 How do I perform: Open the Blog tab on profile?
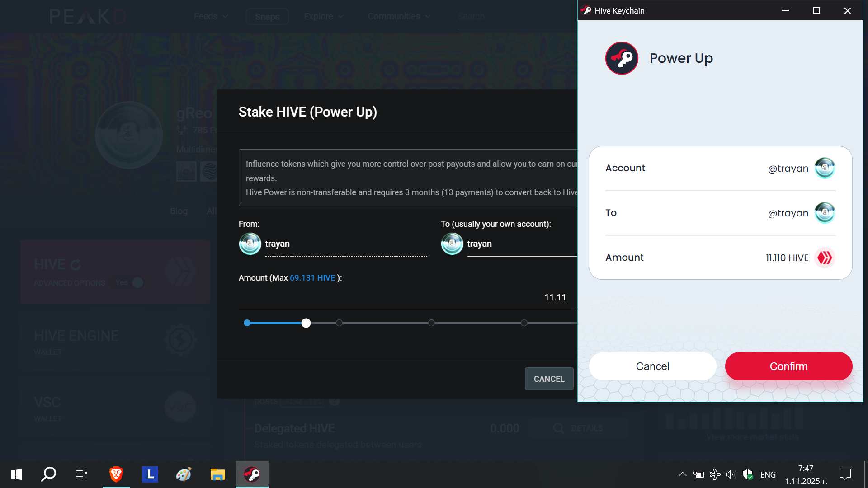click(x=179, y=211)
